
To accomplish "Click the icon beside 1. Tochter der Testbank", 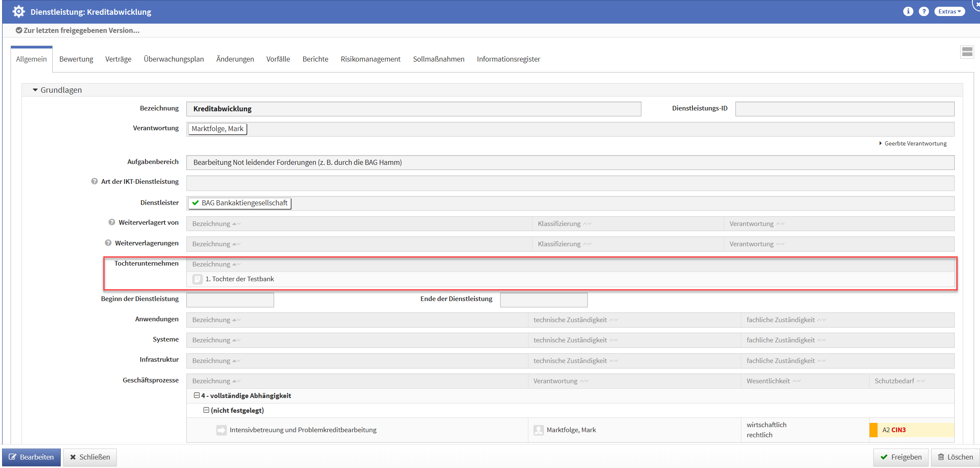I will point(197,279).
